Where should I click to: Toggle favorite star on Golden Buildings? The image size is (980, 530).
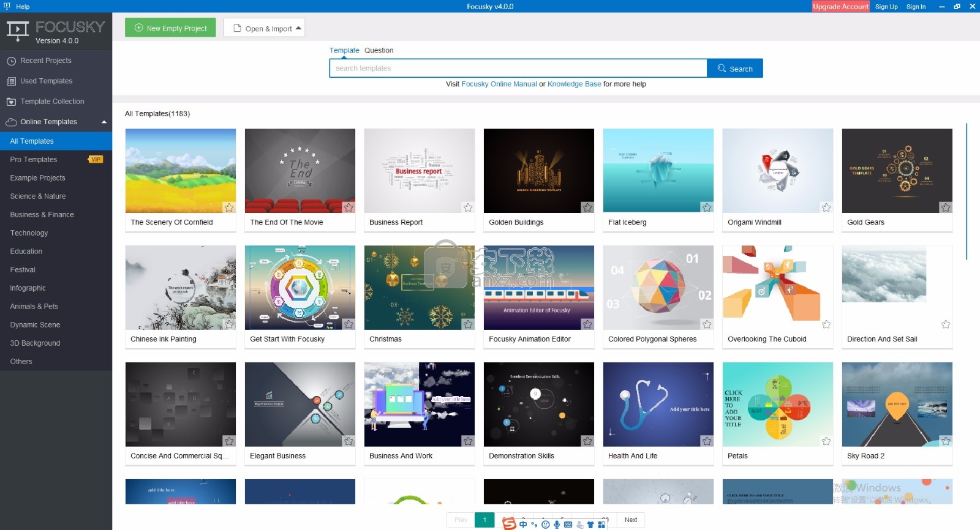(x=587, y=207)
